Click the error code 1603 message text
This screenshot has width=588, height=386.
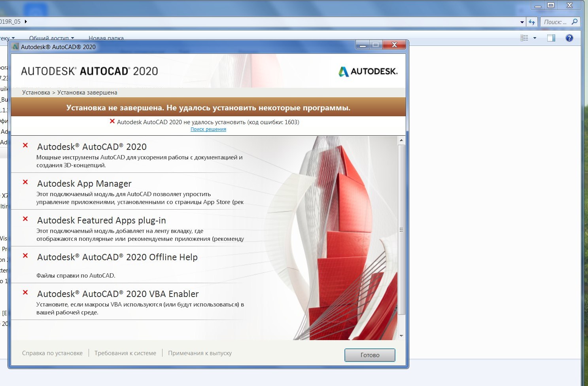(x=208, y=122)
